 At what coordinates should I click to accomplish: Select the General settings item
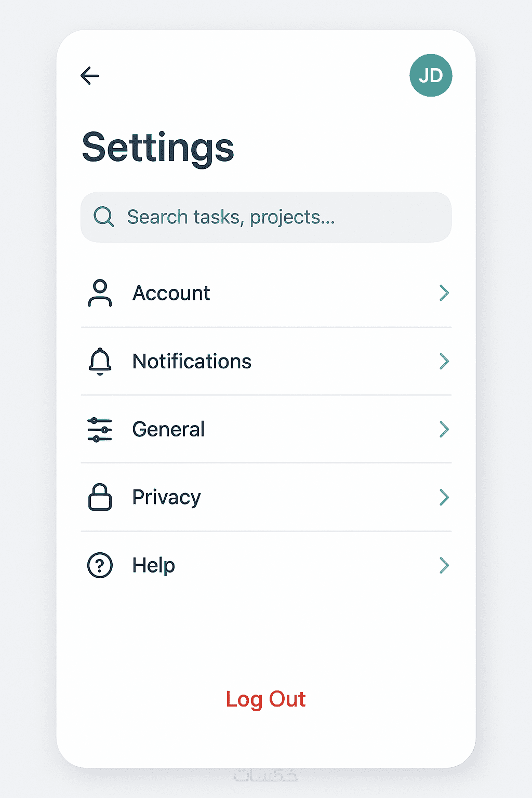pos(168,430)
